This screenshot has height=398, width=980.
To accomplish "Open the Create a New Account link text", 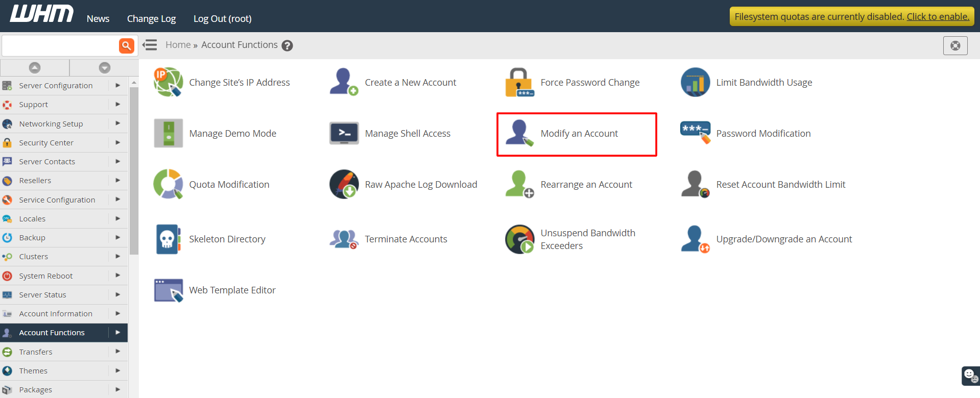I will (x=411, y=82).
